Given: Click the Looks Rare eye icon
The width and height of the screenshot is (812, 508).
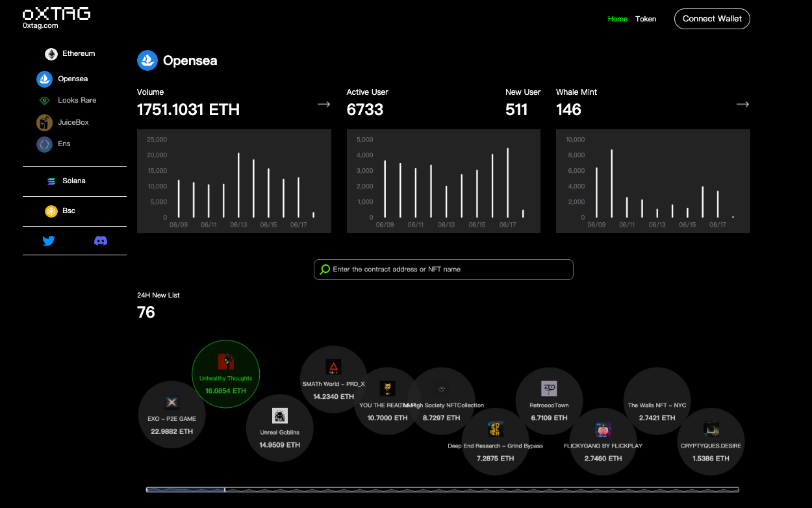Looking at the screenshot, I should click(x=44, y=101).
